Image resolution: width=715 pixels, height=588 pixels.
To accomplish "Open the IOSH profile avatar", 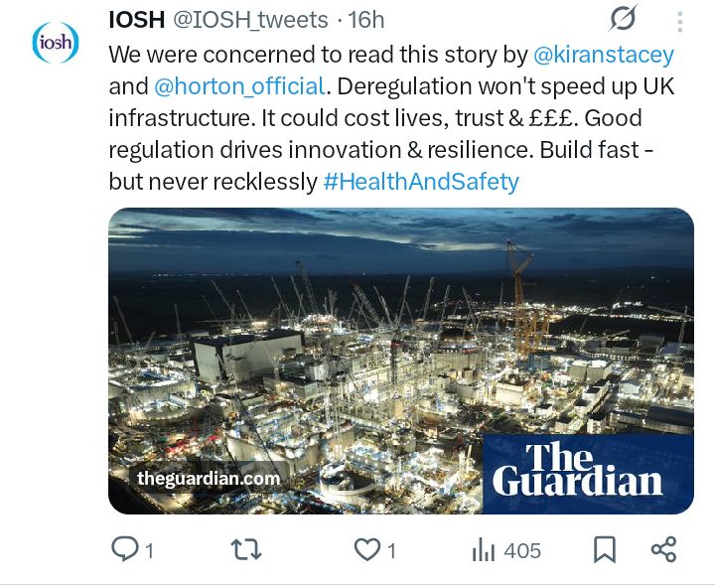I will point(55,42).
